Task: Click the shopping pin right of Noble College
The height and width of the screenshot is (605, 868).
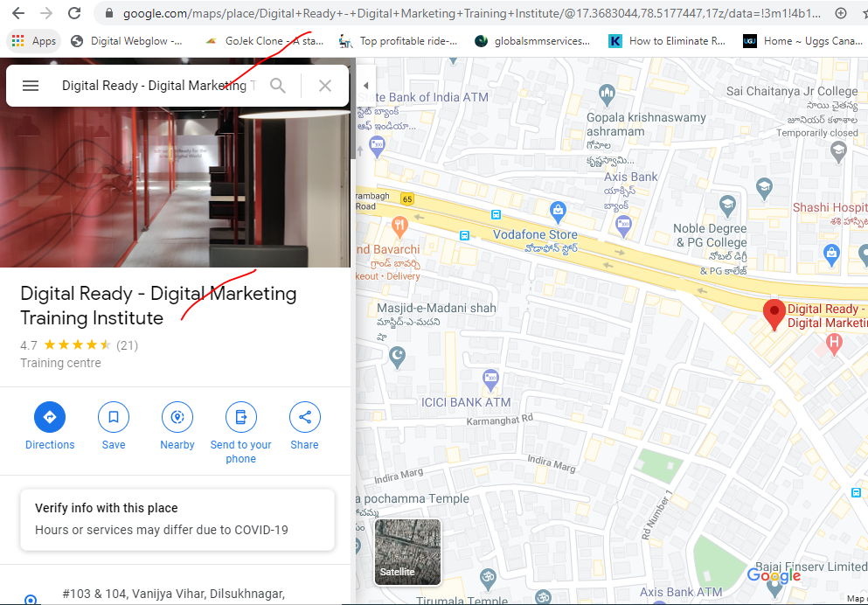Action: (x=831, y=255)
